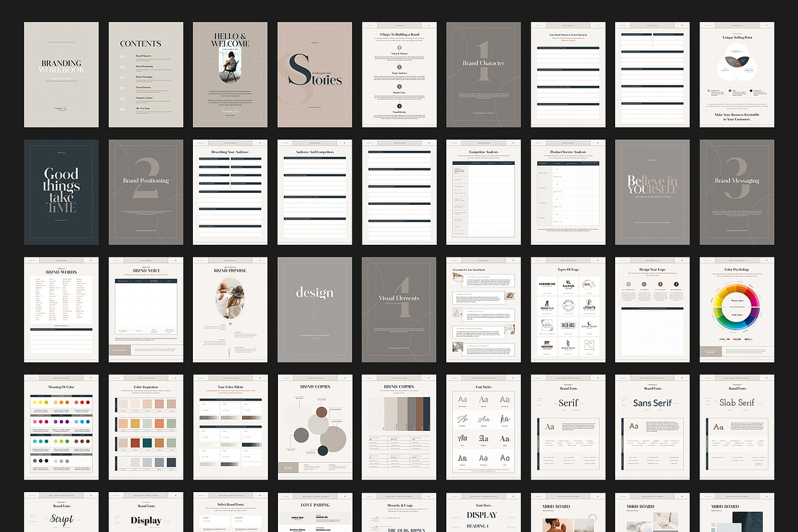Open the '1 Brand Character' section divider
798x532 pixels.
point(483,74)
